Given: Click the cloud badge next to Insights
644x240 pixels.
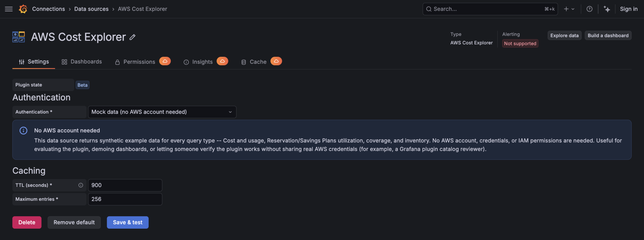Looking at the screenshot, I should [x=222, y=61].
